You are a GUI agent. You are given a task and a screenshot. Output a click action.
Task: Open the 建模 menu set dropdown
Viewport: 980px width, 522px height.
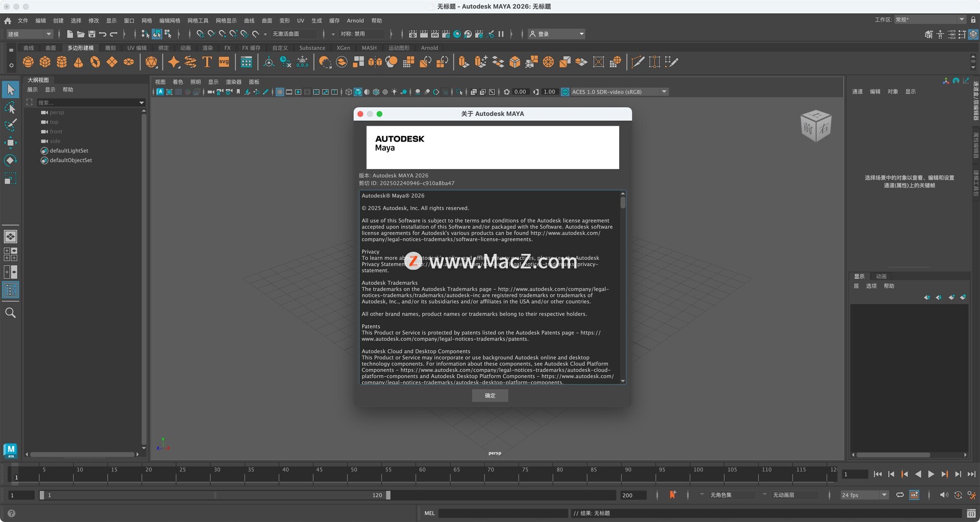pos(30,34)
